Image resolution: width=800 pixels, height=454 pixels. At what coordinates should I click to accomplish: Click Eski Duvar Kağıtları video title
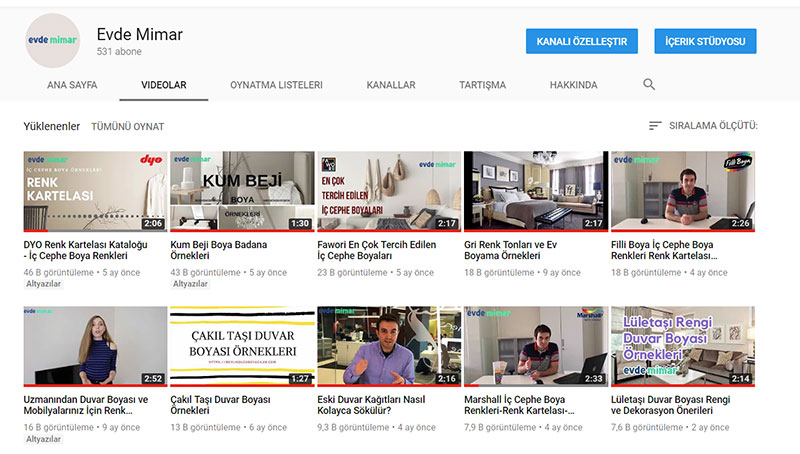pos(381,405)
